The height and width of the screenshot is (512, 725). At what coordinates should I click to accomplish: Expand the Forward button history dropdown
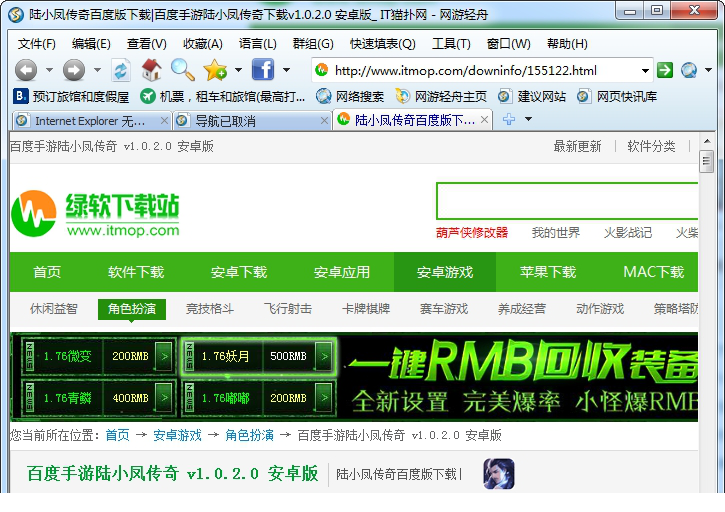tap(97, 70)
